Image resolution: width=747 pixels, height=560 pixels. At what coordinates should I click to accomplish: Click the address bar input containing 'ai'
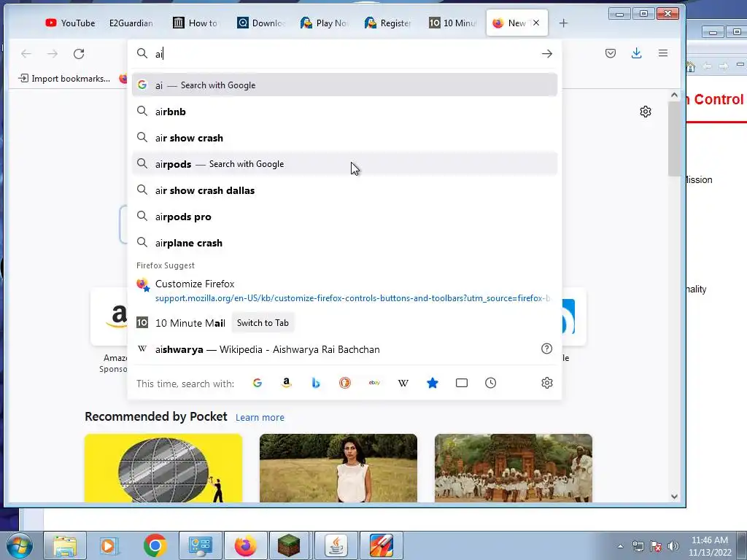(x=345, y=54)
